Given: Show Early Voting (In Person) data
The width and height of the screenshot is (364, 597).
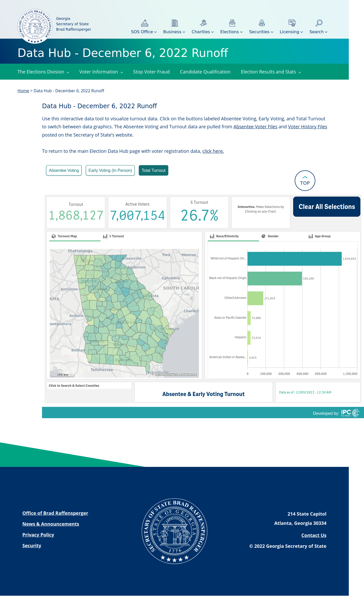Looking at the screenshot, I should coord(110,170).
